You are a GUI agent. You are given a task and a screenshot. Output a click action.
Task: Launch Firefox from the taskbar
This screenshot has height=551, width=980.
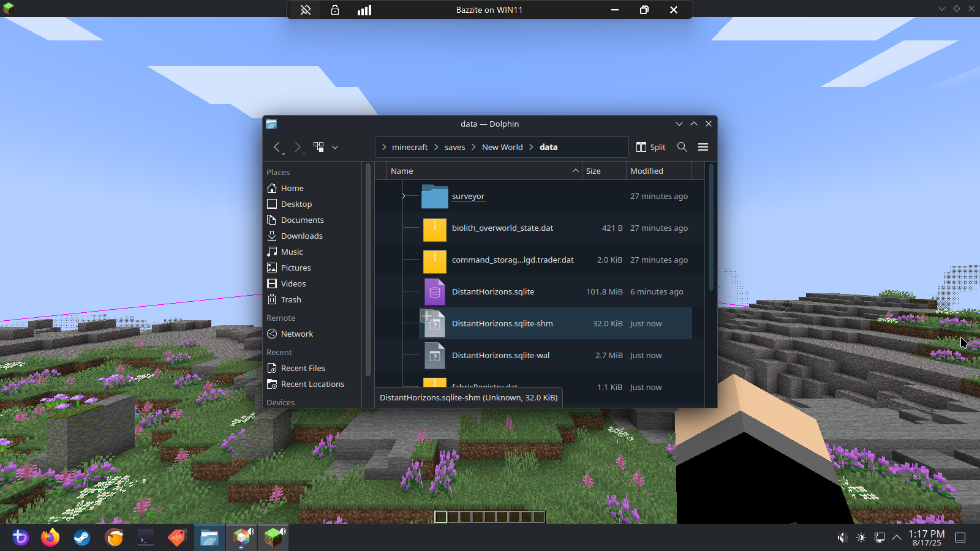tap(50, 538)
